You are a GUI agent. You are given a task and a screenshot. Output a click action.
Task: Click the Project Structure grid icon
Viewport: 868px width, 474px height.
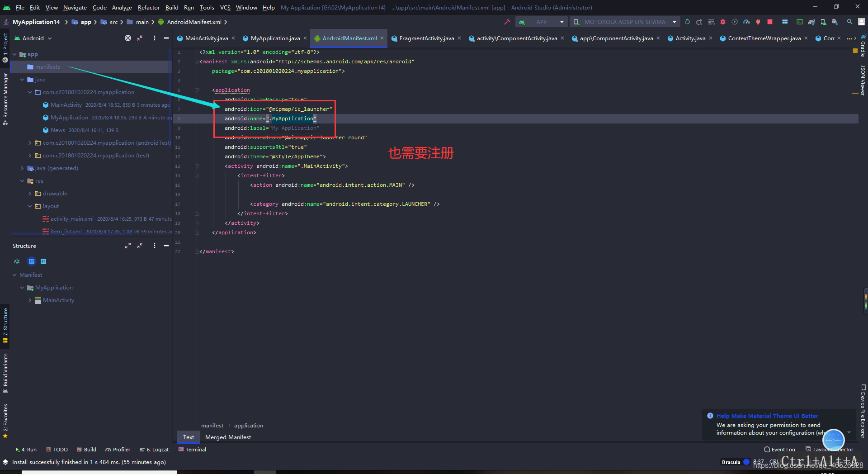(x=785, y=22)
